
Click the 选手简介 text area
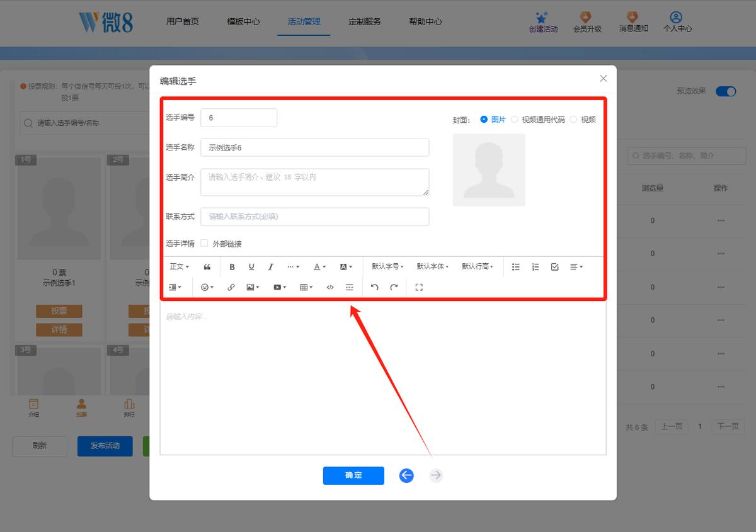pyautogui.click(x=315, y=182)
